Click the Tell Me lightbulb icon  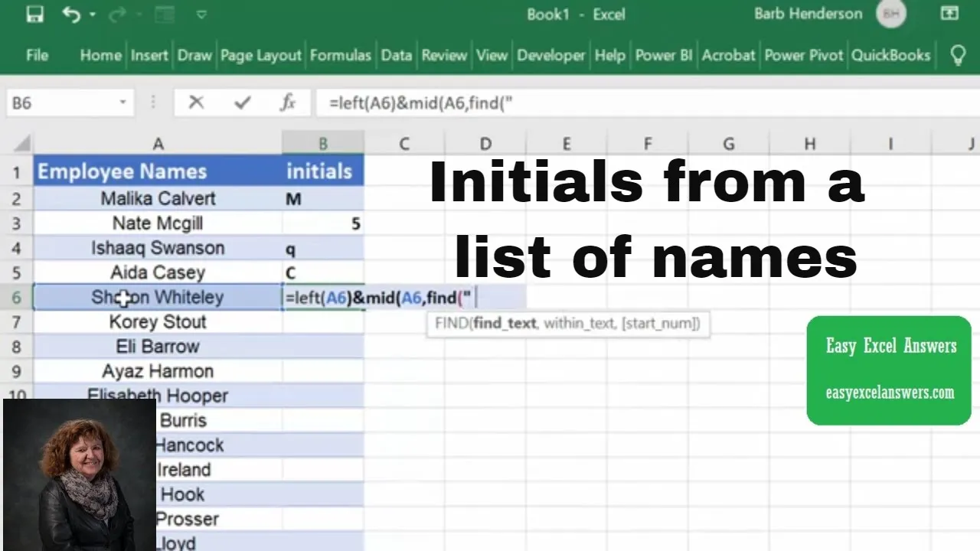tap(958, 55)
